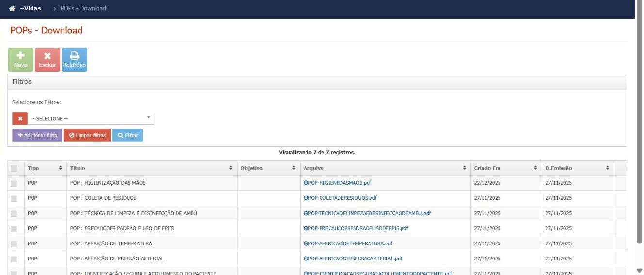Download POP-COLETADERESIDUOS.pdf
The height and width of the screenshot is (275, 644).
coord(340,198)
